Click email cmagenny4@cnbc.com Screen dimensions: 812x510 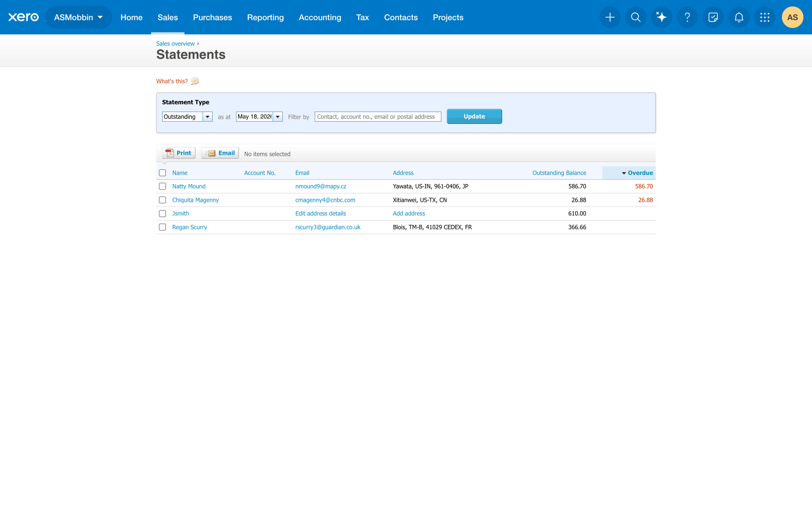[x=325, y=200]
